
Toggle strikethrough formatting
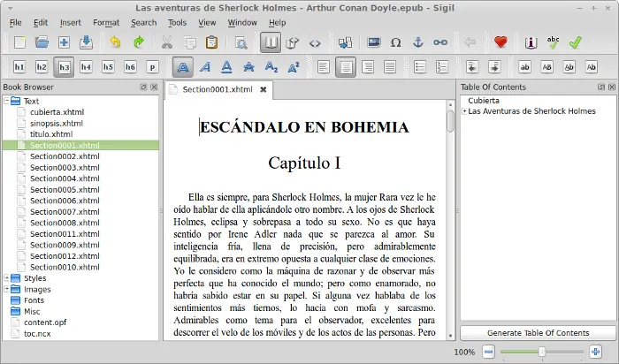tap(248, 67)
